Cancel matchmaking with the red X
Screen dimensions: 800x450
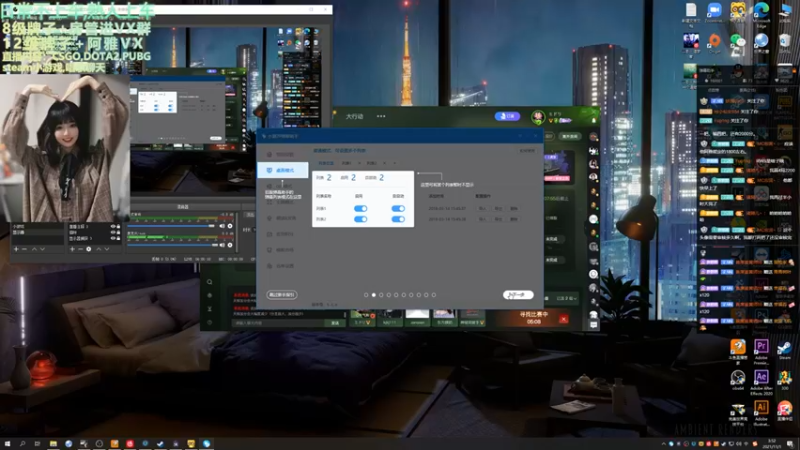(563, 319)
